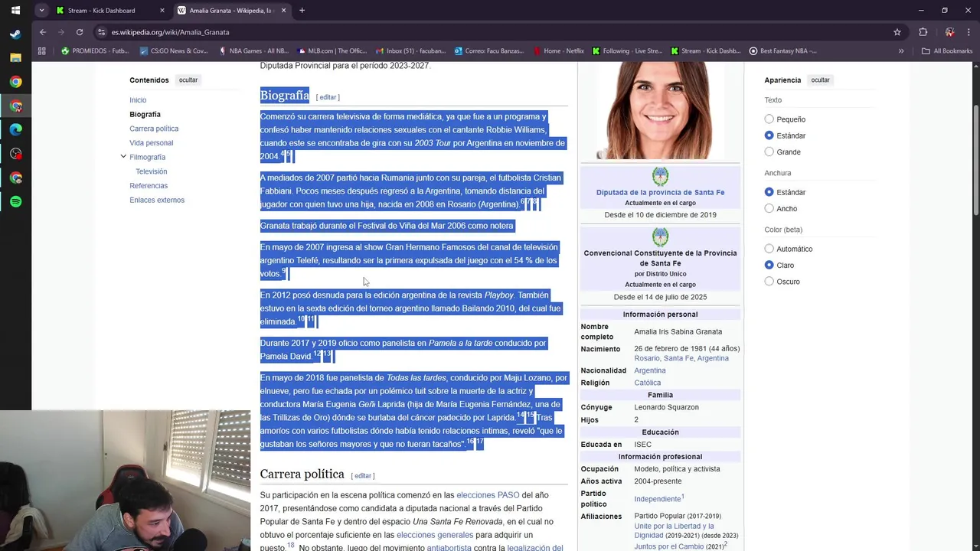Select Estándar under Anchura
The width and height of the screenshot is (980, 551).
[769, 192]
